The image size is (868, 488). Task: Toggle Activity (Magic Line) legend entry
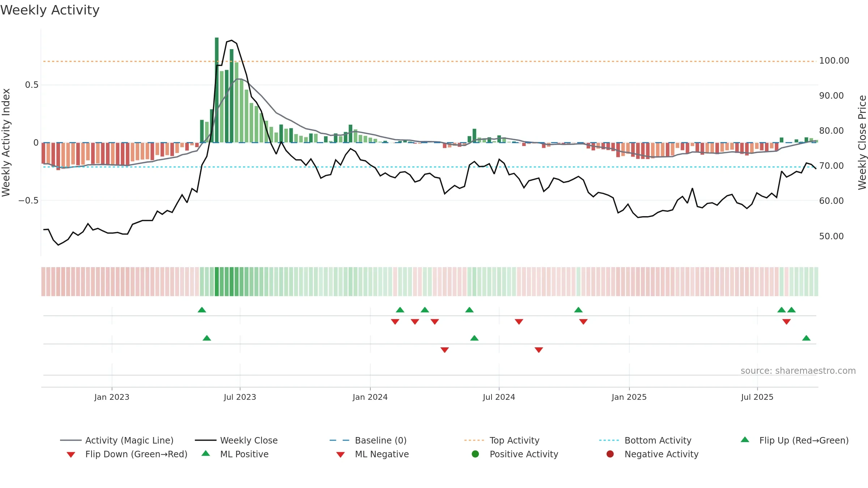(x=117, y=440)
